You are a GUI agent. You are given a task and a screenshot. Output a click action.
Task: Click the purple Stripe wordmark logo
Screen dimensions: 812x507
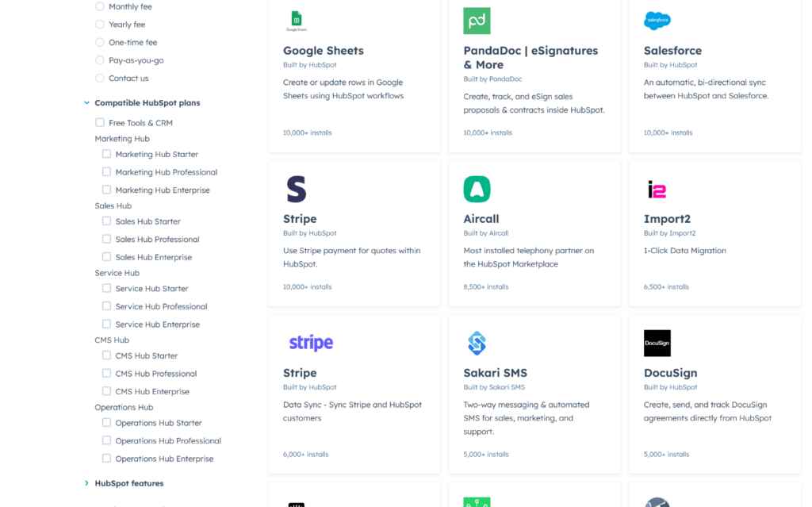[x=311, y=343]
